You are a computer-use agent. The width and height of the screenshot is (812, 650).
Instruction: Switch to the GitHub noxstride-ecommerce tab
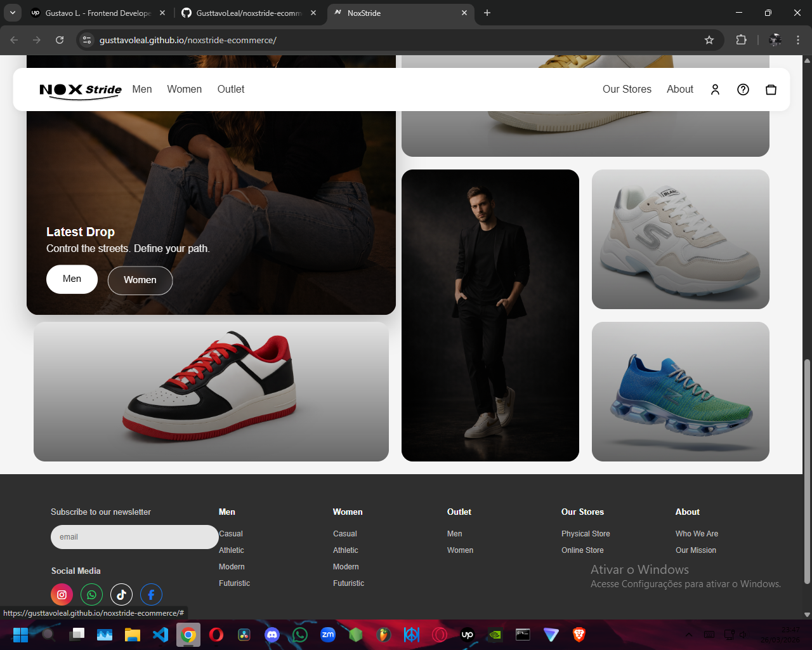[x=247, y=13]
